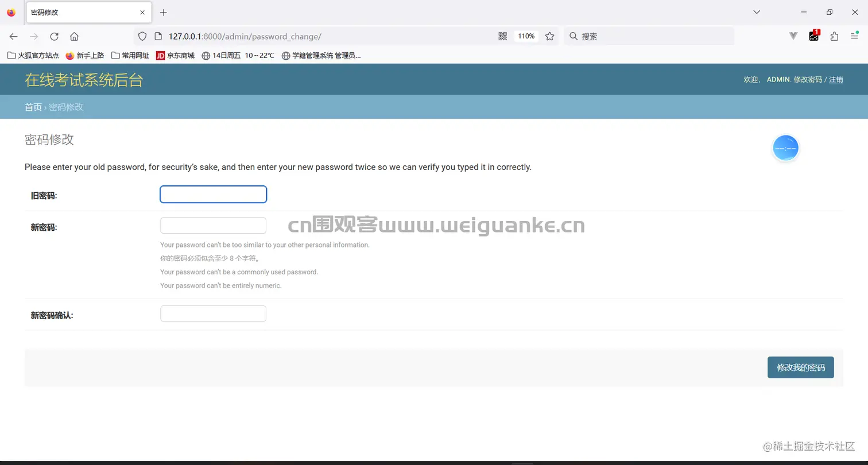Click the 新密码 input field
The height and width of the screenshot is (465, 868).
[213, 226]
